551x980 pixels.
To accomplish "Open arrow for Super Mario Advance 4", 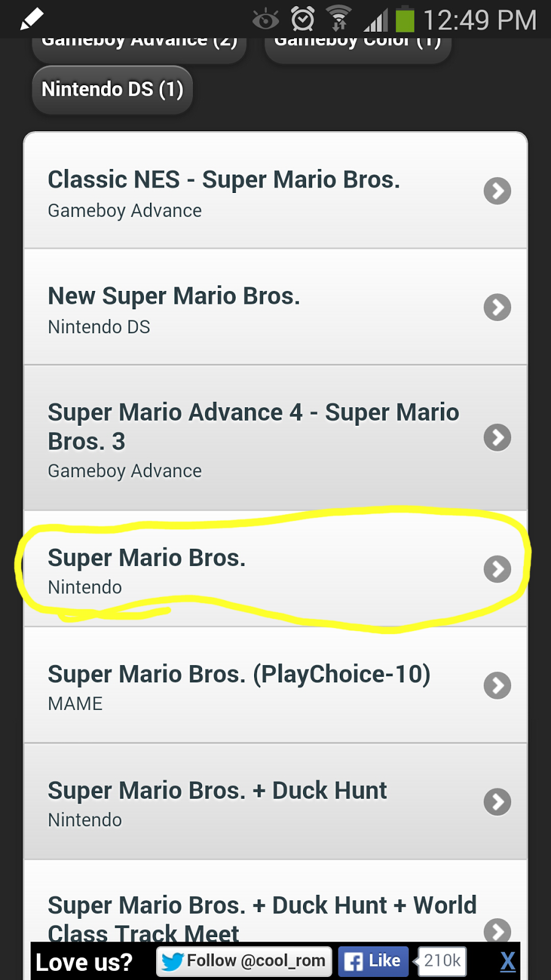I will pyautogui.click(x=497, y=437).
